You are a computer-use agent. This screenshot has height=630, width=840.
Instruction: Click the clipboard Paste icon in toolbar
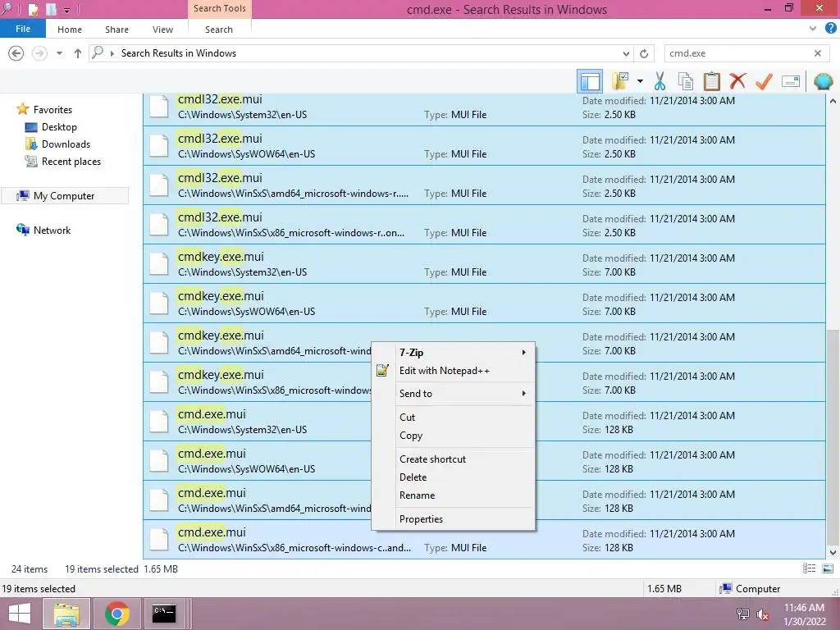coord(711,81)
